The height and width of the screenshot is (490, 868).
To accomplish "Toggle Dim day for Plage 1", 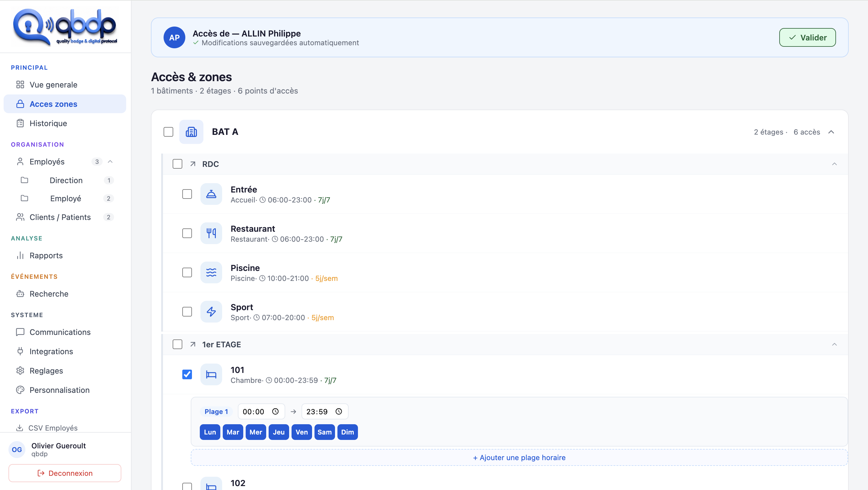I will click(x=347, y=432).
